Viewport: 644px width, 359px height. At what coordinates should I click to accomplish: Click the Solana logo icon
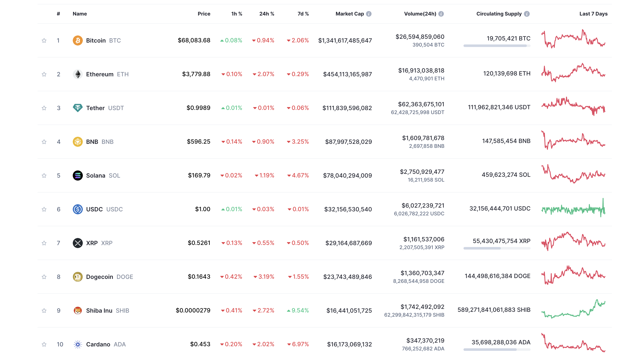78,175
